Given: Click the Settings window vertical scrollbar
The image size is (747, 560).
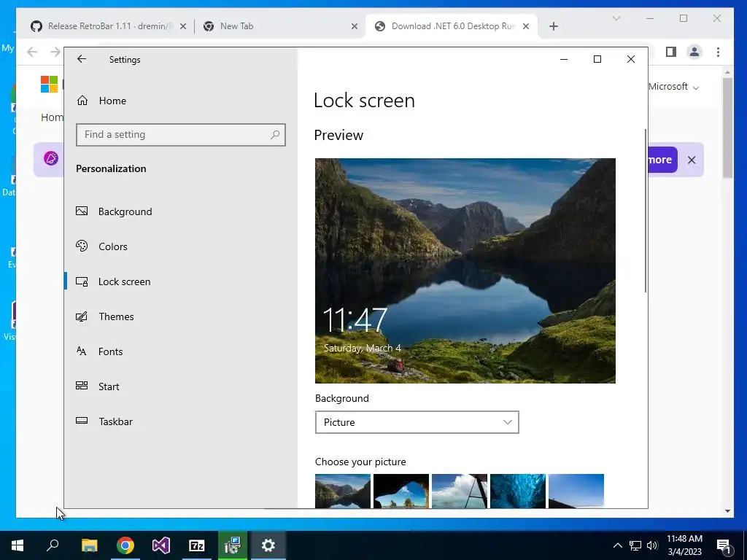Looking at the screenshot, I should pos(646,211).
